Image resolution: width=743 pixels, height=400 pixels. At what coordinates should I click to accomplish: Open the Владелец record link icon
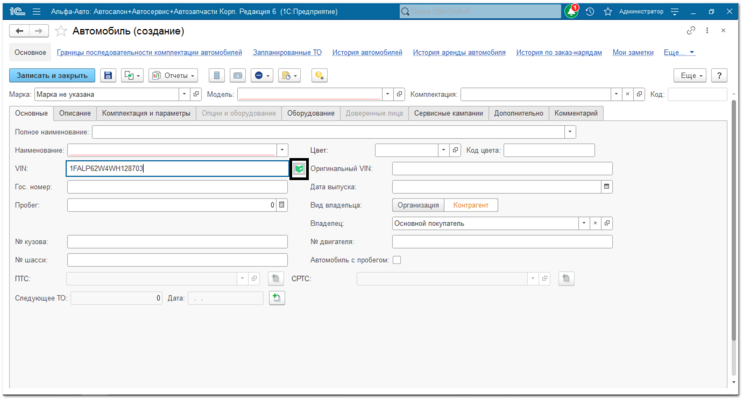click(607, 223)
